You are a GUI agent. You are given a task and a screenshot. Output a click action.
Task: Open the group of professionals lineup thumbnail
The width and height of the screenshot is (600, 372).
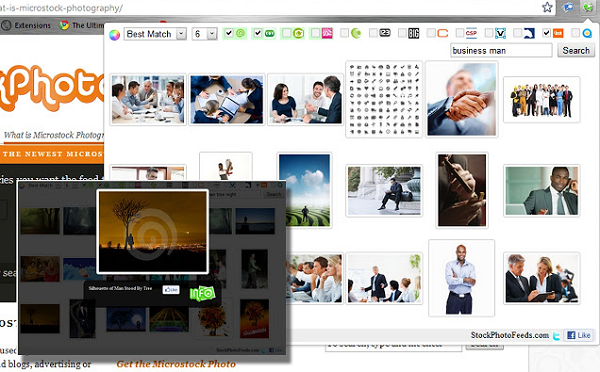coord(541,100)
